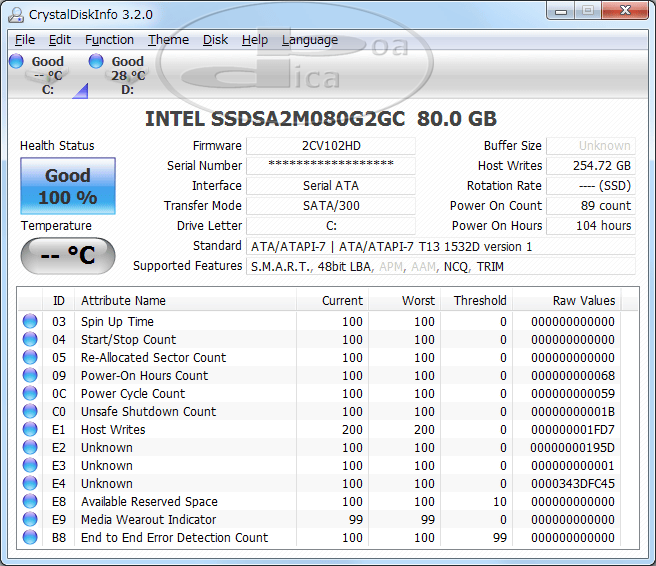Open the Function menu
Screen dimensions: 656x566
(x=109, y=40)
